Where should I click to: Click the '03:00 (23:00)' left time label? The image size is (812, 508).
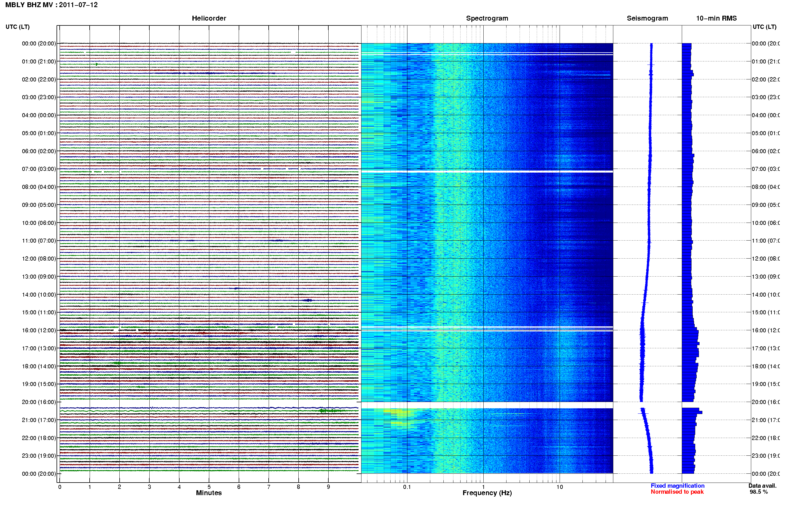pos(39,97)
